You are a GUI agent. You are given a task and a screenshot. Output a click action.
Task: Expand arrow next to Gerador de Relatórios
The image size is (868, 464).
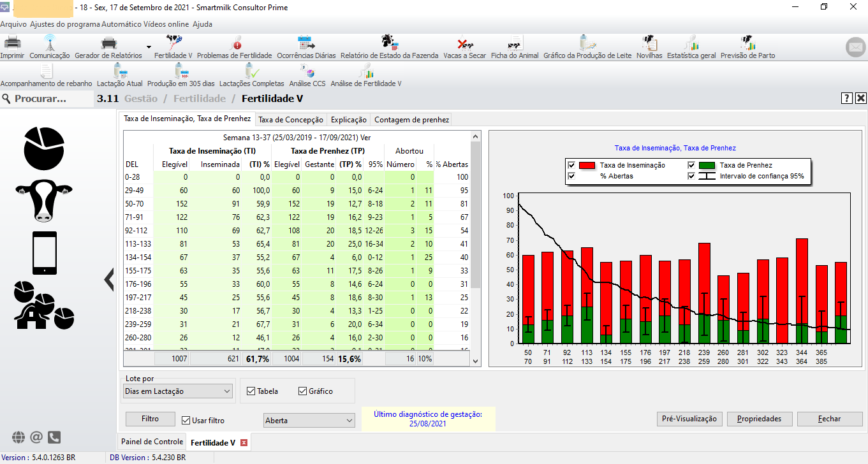(x=149, y=47)
